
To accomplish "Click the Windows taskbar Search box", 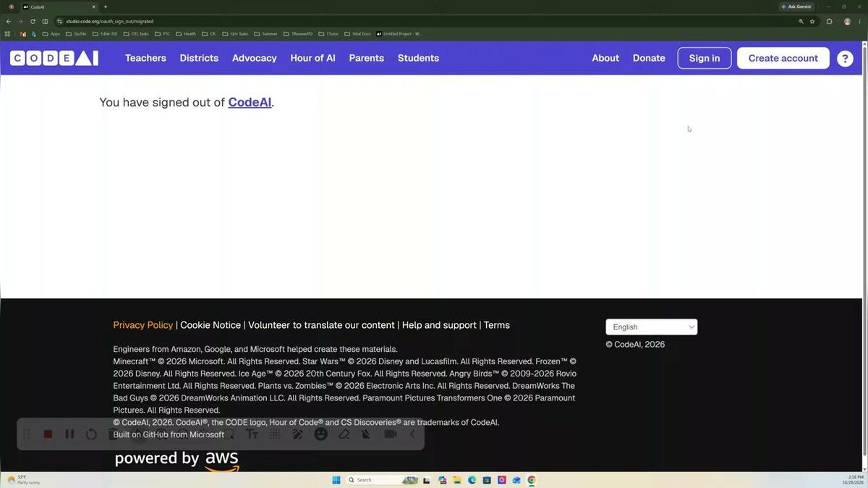I will coord(381,480).
